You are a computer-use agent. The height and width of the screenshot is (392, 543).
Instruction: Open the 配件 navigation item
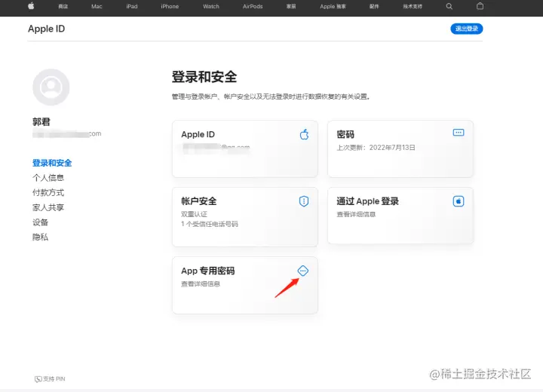[374, 6]
